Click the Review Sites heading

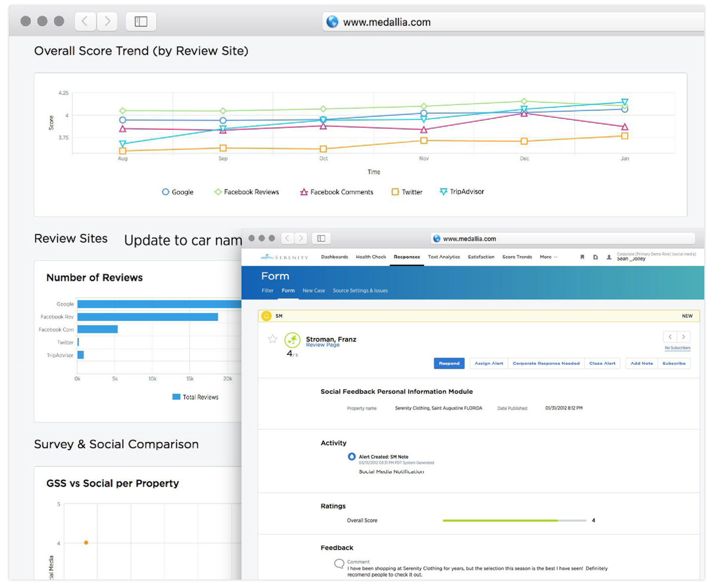coord(71,239)
